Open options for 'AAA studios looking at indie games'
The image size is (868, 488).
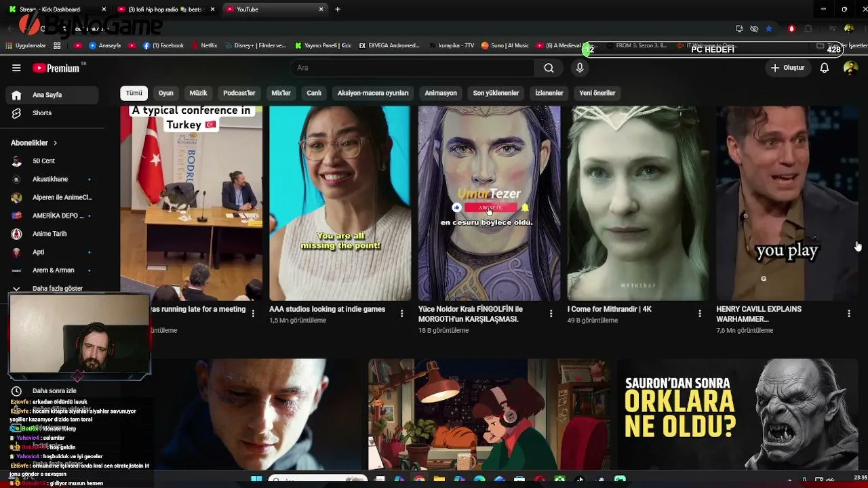click(401, 313)
